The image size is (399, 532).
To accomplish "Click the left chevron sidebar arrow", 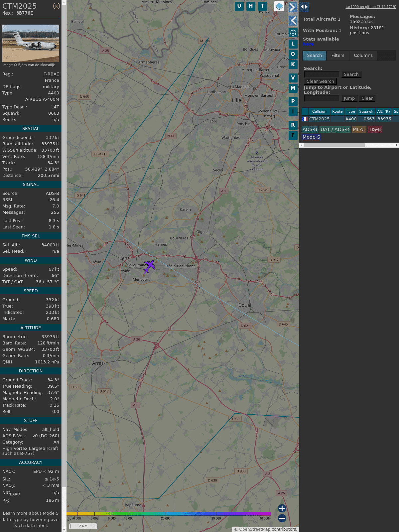I will [x=293, y=21].
